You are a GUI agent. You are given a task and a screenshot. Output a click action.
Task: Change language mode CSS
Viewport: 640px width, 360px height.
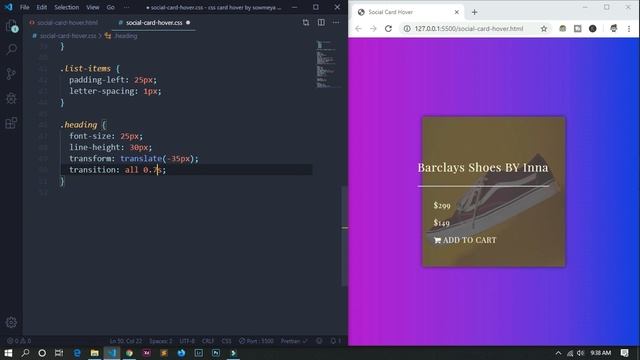[x=227, y=341]
